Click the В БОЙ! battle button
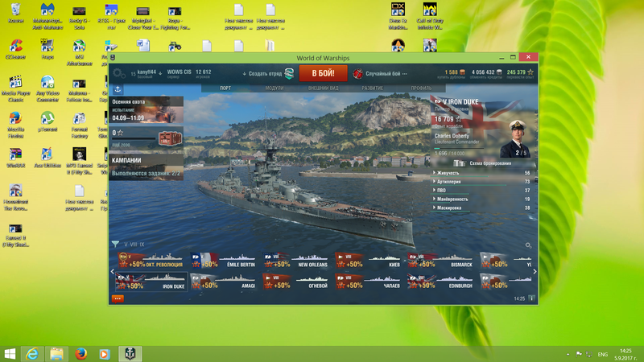Viewport: 644px width, 362px height. pyautogui.click(x=324, y=73)
